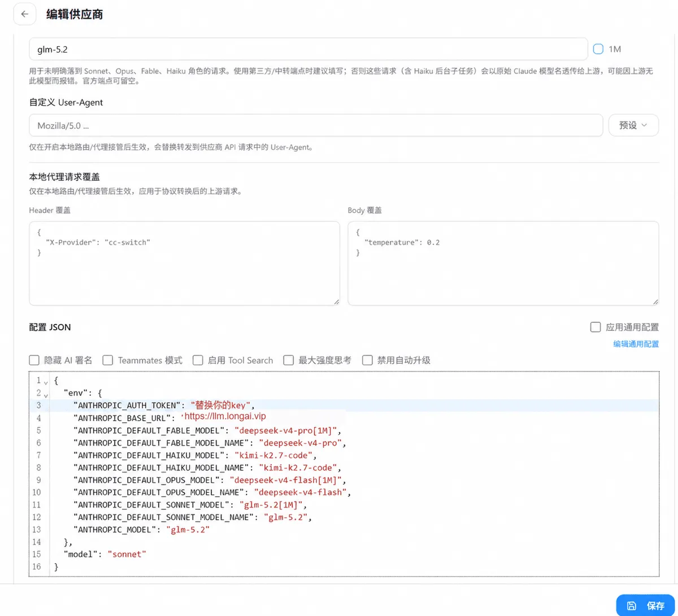Click the glm-5.2 model input field
This screenshot has height=616, width=678.
click(308, 49)
